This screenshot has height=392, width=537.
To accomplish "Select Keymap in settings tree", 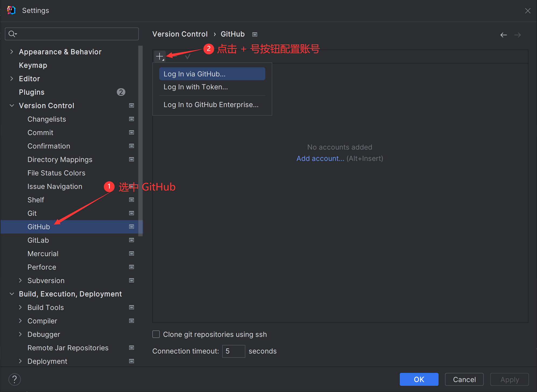I will (33, 65).
